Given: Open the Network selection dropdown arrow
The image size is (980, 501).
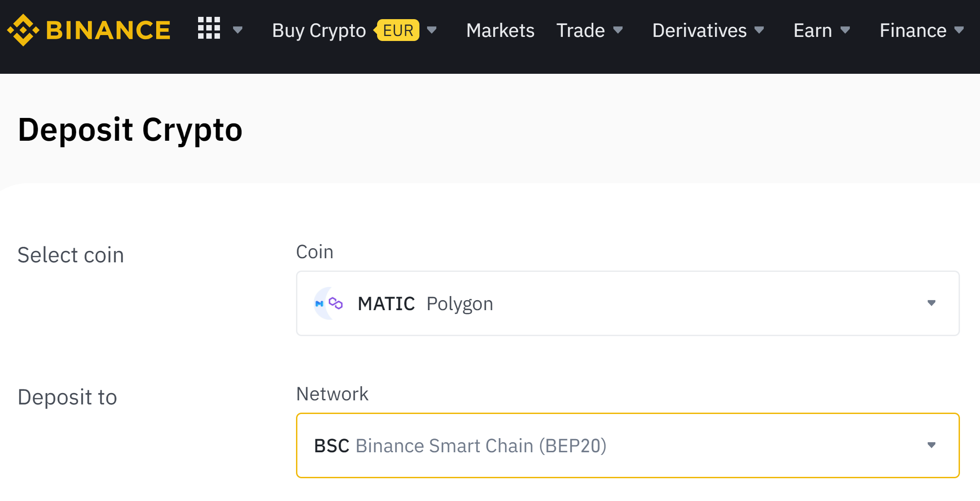Looking at the screenshot, I should (x=931, y=445).
